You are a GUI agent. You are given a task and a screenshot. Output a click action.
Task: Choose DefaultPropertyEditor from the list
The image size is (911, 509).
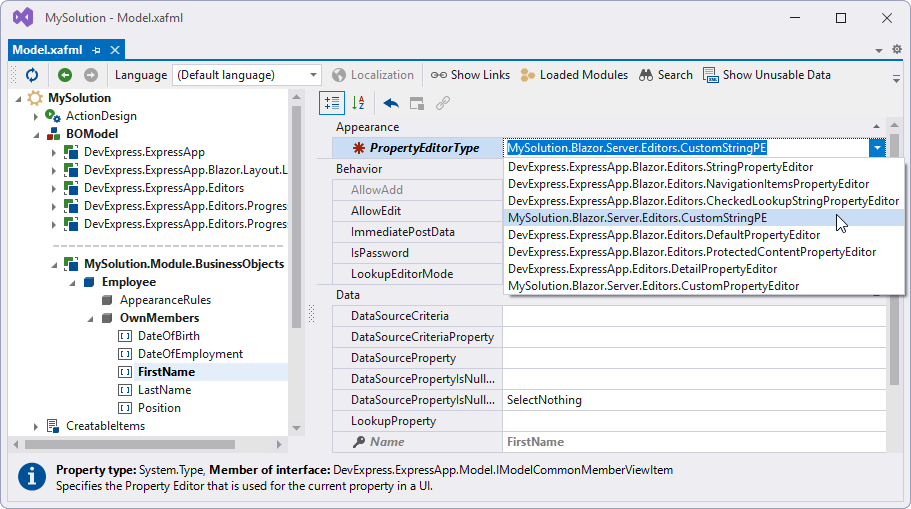point(704,235)
